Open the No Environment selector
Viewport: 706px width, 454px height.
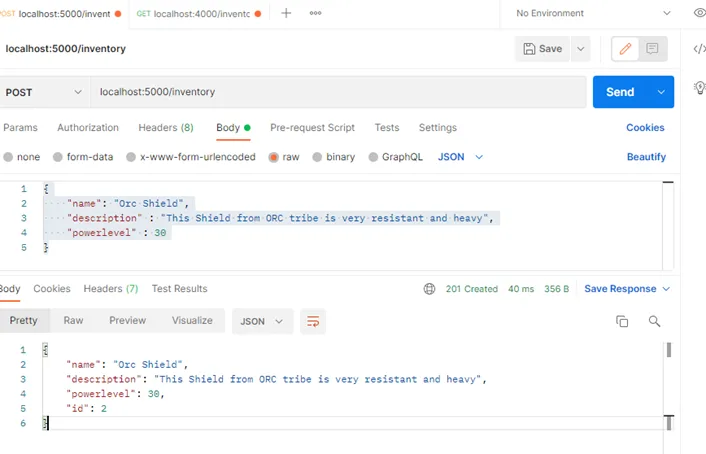point(593,13)
